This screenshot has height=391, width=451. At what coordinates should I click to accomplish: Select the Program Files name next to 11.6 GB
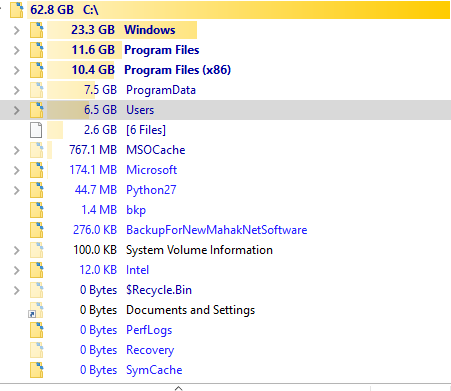[162, 50]
